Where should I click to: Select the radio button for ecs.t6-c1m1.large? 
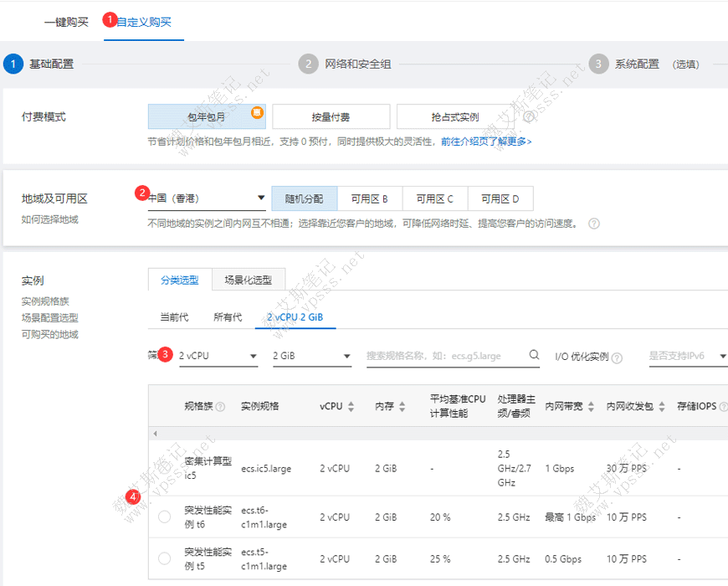pos(164,517)
